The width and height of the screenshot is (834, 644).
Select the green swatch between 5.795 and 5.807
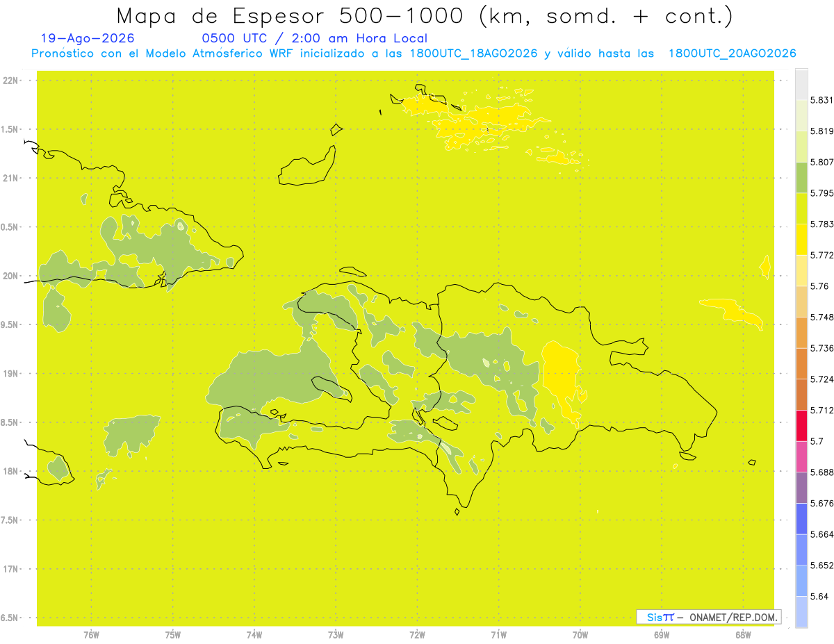pyautogui.click(x=801, y=178)
